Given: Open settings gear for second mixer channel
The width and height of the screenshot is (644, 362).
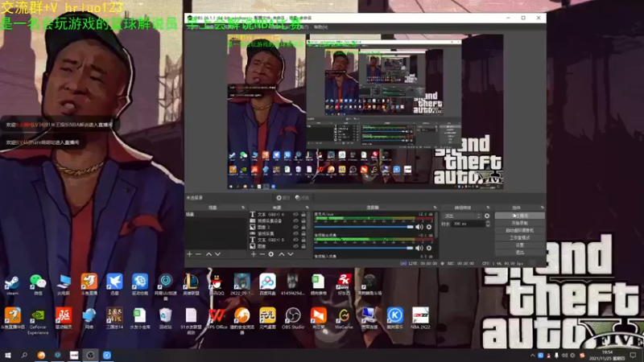Looking at the screenshot, I should (429, 248).
